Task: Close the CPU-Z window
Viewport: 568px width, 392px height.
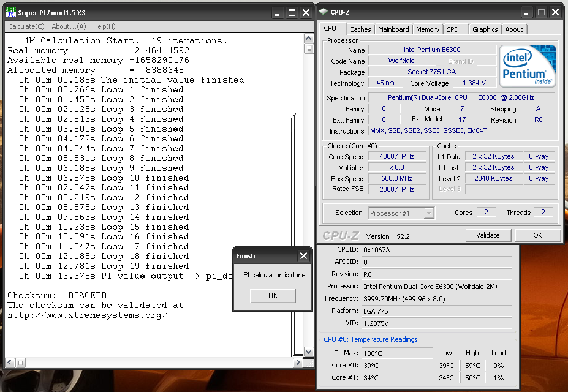Action: pos(555,13)
